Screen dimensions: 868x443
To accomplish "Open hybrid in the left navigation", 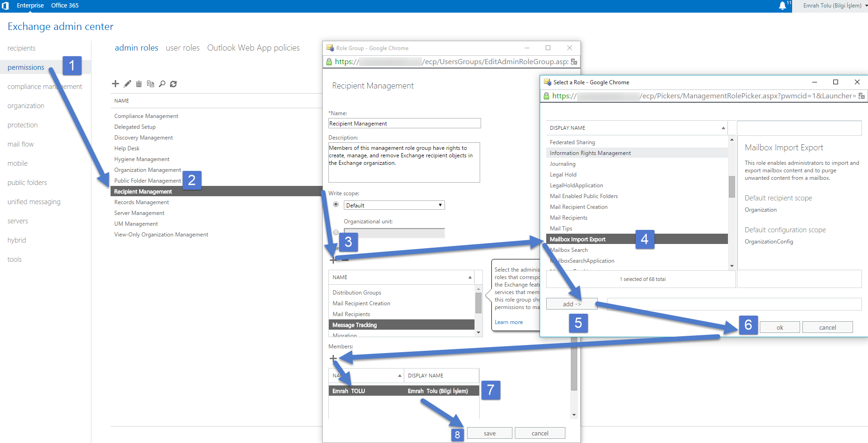I will tap(17, 240).
